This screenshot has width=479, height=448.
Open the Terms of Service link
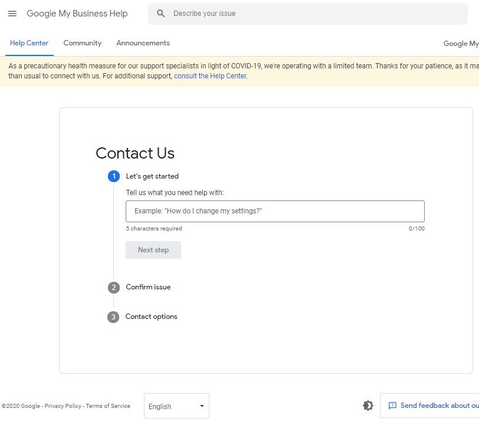coord(108,406)
